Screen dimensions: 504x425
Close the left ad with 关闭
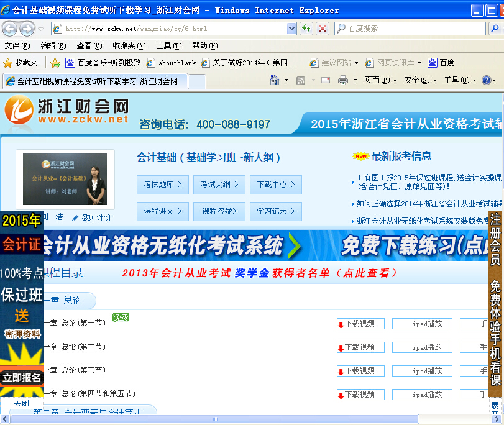click(x=22, y=403)
